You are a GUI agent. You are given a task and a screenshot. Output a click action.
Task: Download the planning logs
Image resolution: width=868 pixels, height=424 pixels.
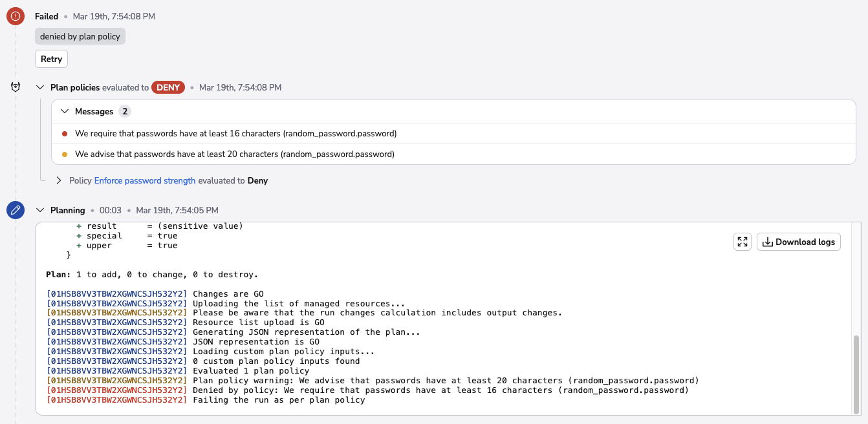click(799, 242)
